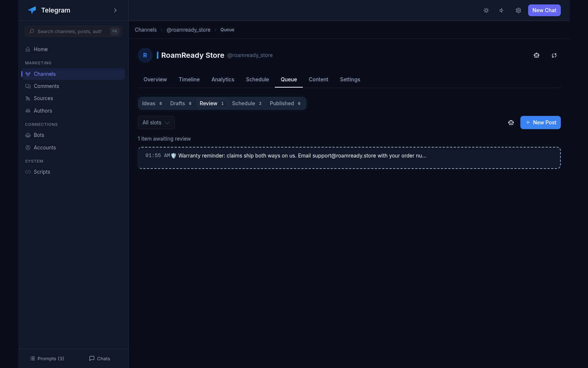
Task: Switch to the Schedule tab
Action: (257, 79)
